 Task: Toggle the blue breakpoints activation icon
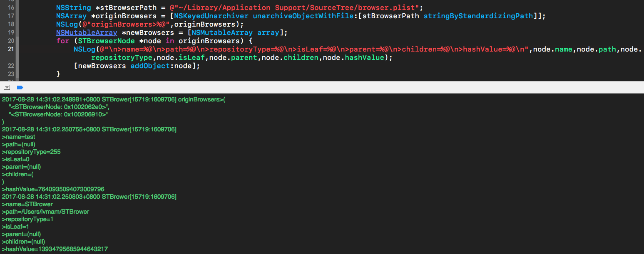coord(20,87)
